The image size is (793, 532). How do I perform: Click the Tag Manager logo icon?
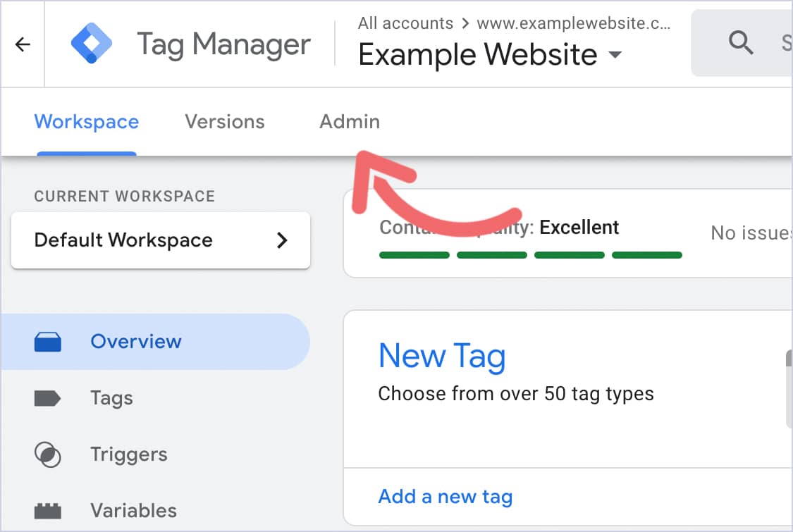[x=92, y=44]
